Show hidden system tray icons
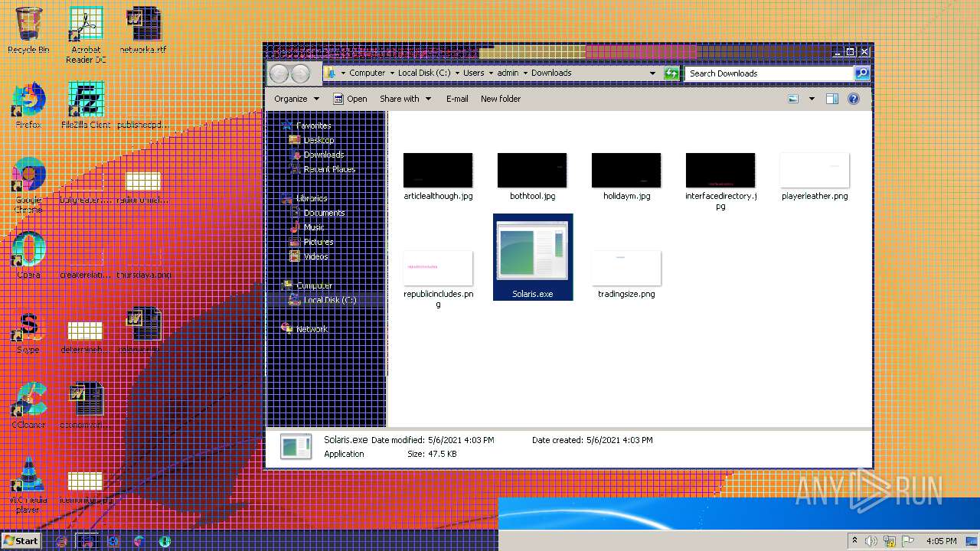 [x=855, y=541]
